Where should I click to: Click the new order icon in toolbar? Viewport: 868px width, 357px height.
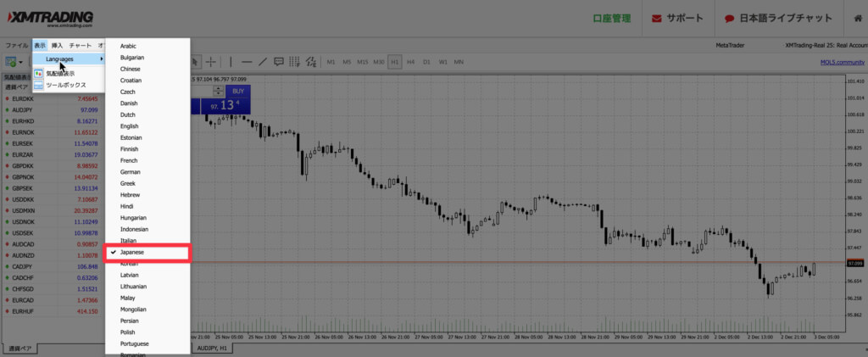coord(11,62)
